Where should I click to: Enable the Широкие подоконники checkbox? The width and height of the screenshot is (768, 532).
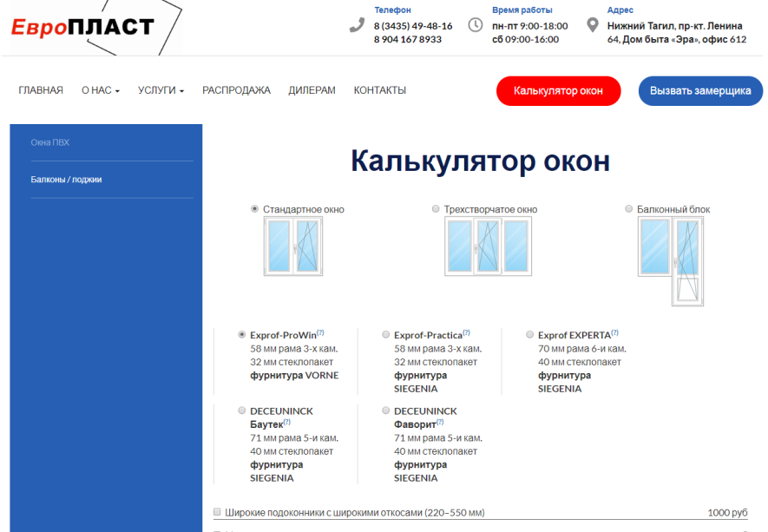coord(218,512)
